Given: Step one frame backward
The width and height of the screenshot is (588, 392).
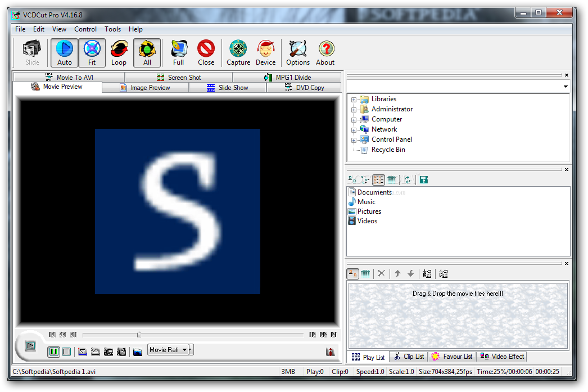Looking at the screenshot, I should [74, 334].
